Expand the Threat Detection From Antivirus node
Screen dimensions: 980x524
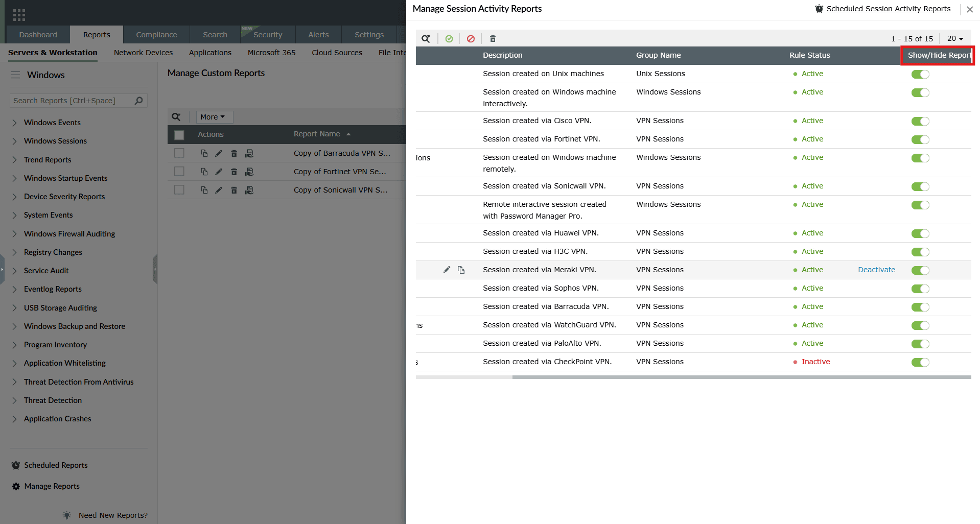pos(14,382)
